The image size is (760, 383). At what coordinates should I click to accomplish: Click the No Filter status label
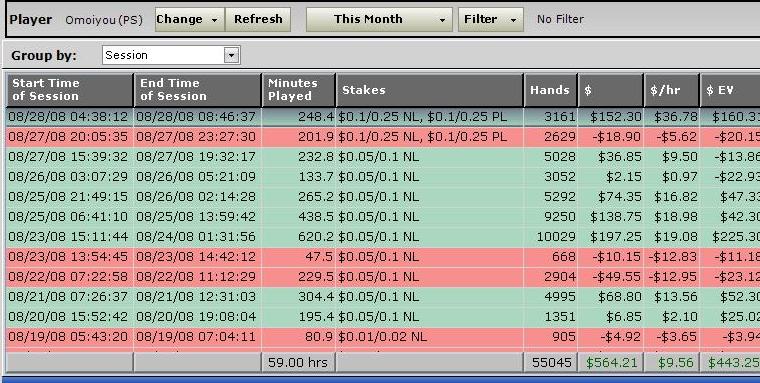click(560, 19)
